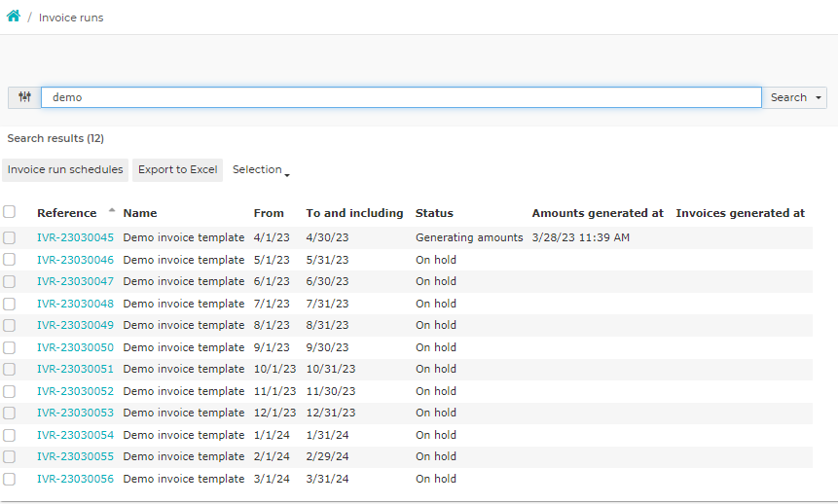Open invoice run IVR-23030055
The width and height of the screenshot is (838, 504).
75,456
